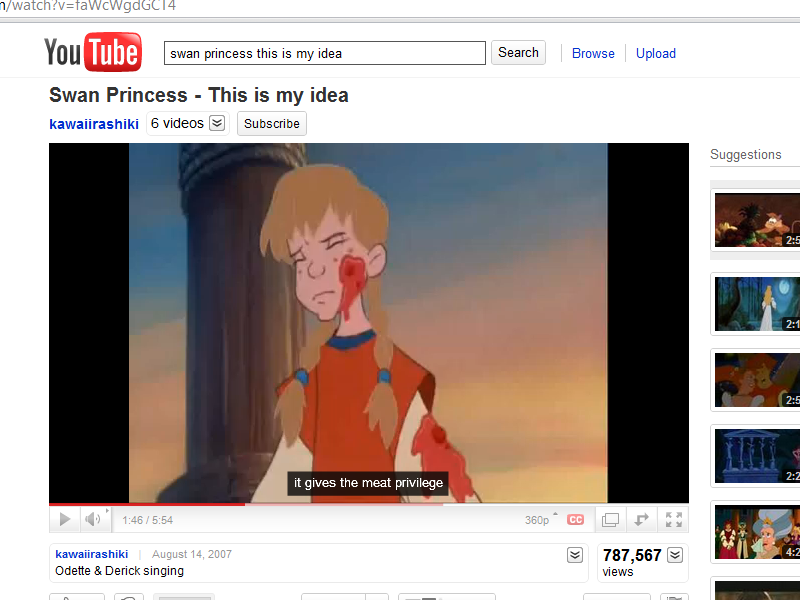Expand the video description arrow
The height and width of the screenshot is (600, 800).
click(574, 555)
